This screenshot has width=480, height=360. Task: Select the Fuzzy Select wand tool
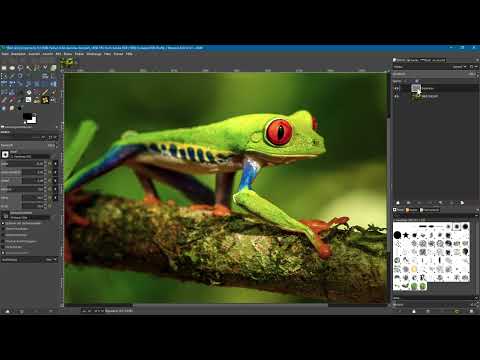29,68
